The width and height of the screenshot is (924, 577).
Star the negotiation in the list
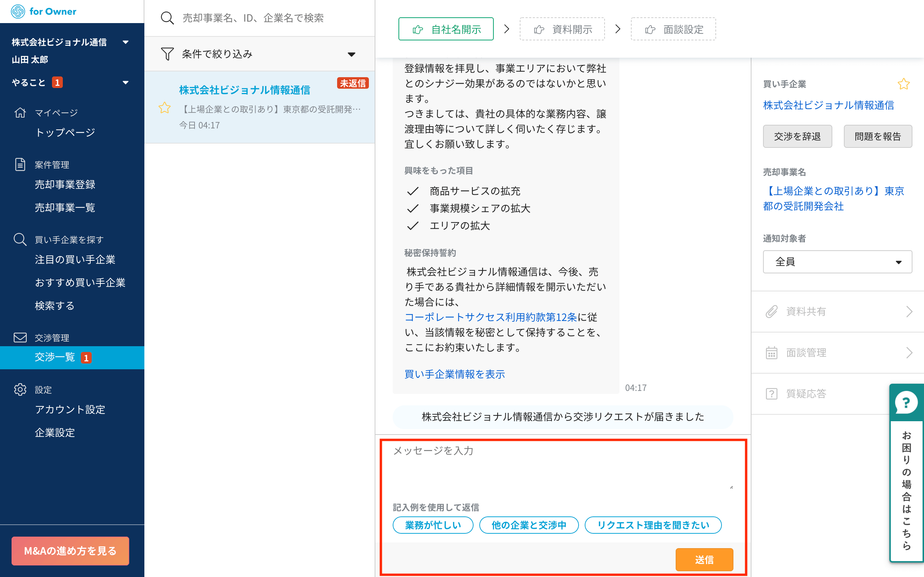click(x=165, y=108)
